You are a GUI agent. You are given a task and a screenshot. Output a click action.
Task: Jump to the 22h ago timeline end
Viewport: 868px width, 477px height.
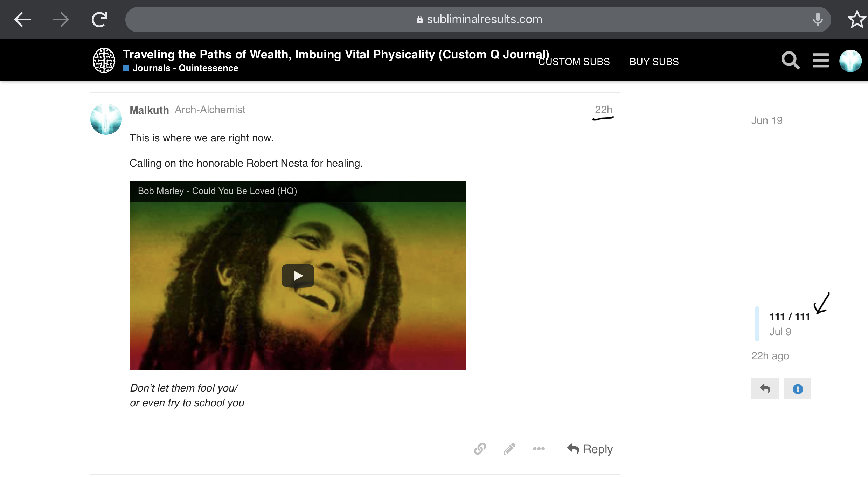click(x=770, y=356)
